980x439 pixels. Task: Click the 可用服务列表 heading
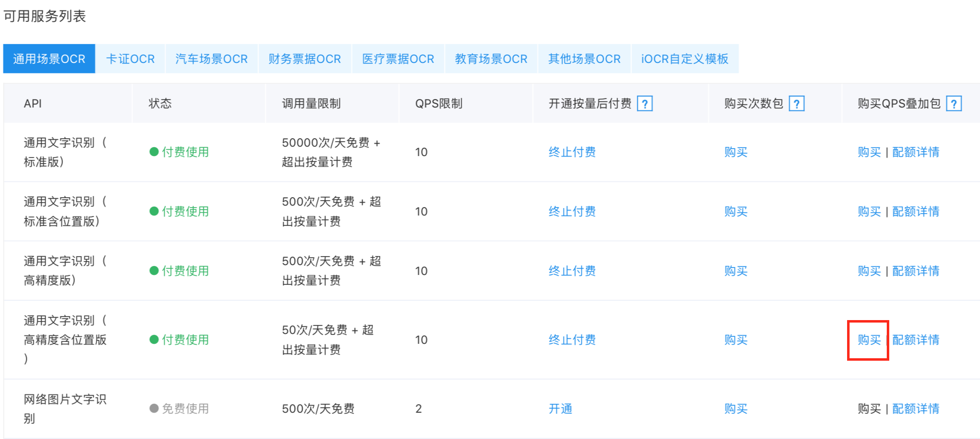45,16
